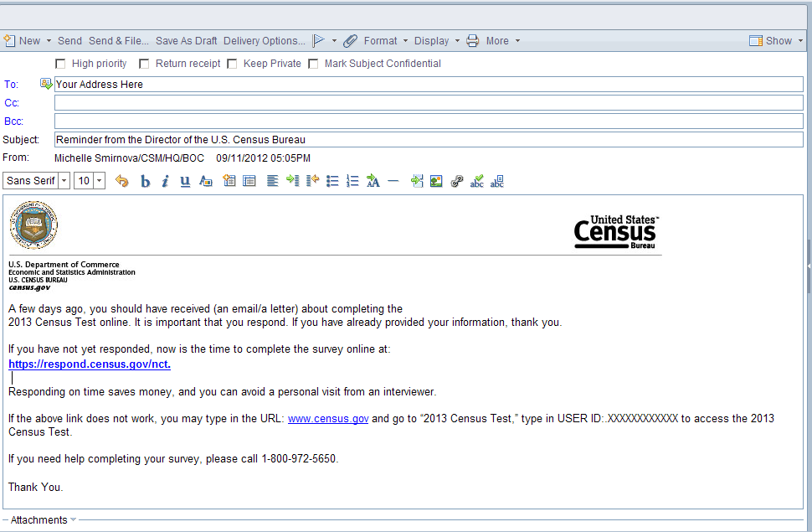Expand the More dropdown arrow

coord(517,40)
